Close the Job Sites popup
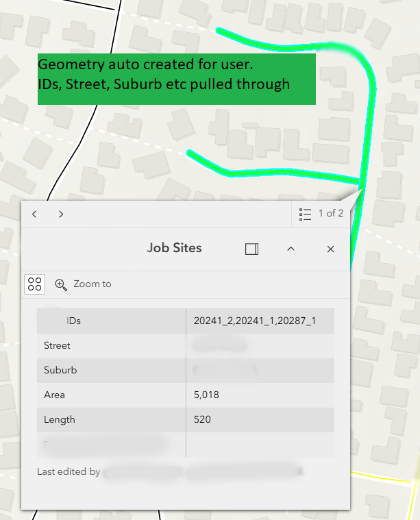The width and height of the screenshot is (420, 520). pos(330,249)
